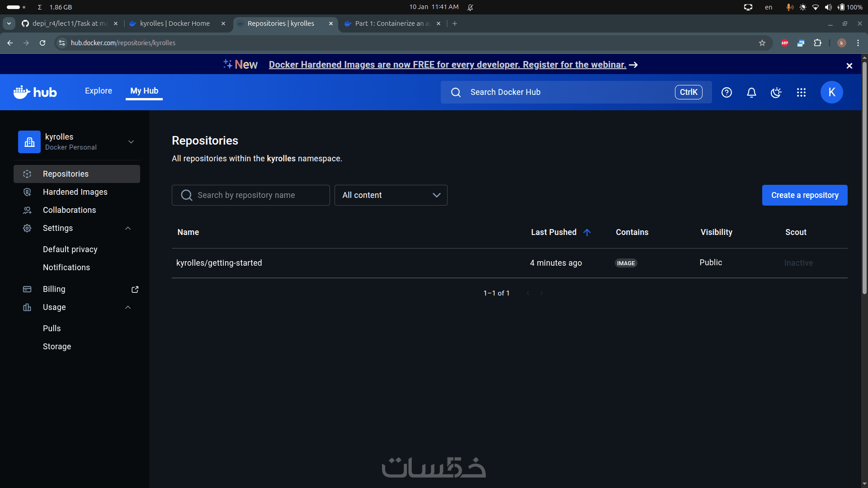This screenshot has width=868, height=488.
Task: Click the K user avatar
Action: click(x=831, y=92)
